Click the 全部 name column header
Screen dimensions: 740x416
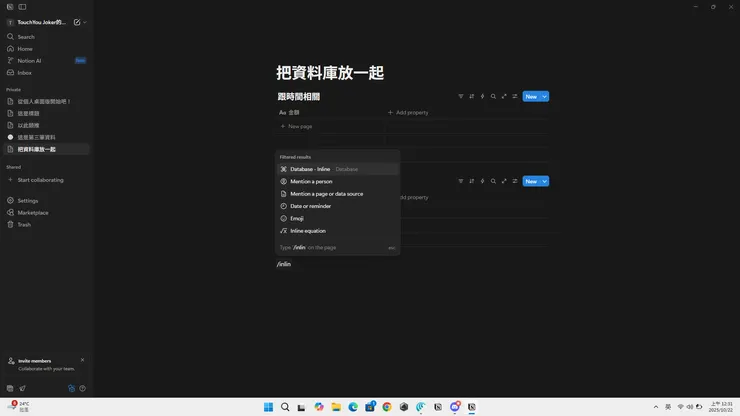[x=289, y=112]
